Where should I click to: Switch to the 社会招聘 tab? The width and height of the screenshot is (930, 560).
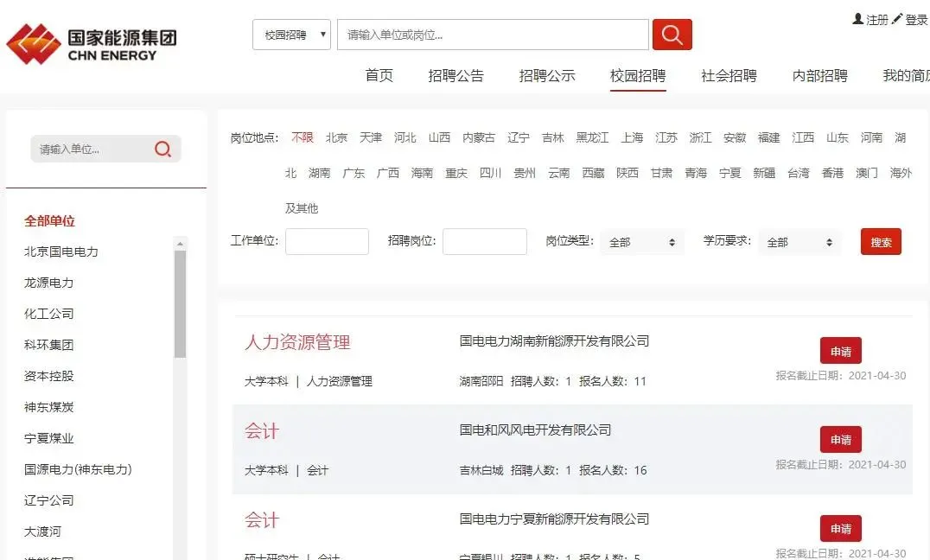728,76
